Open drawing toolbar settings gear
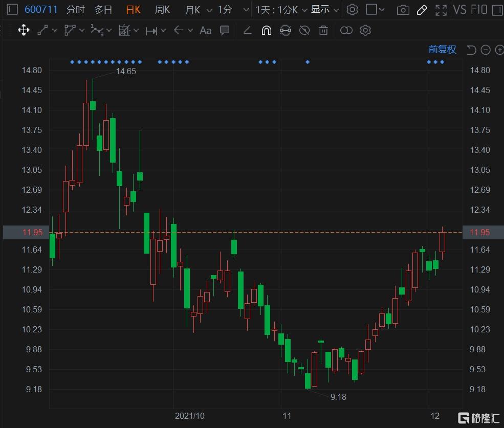This screenshot has width=504, height=428. pos(365,31)
